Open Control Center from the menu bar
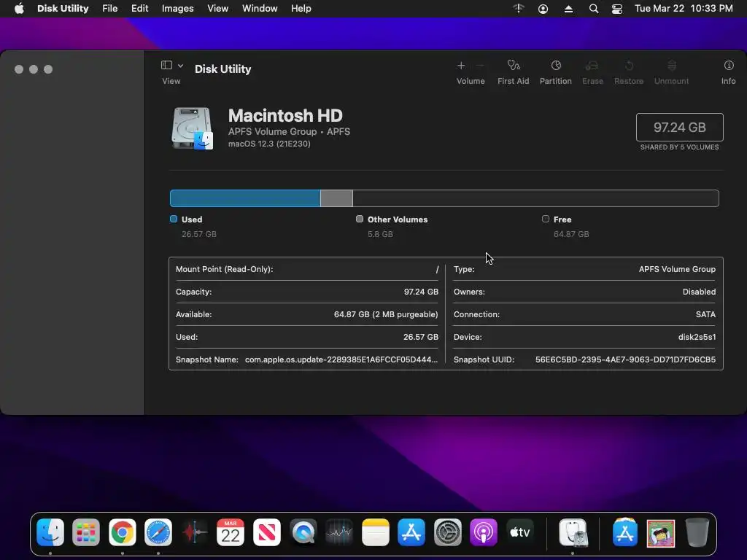The width and height of the screenshot is (747, 560). pos(617,9)
